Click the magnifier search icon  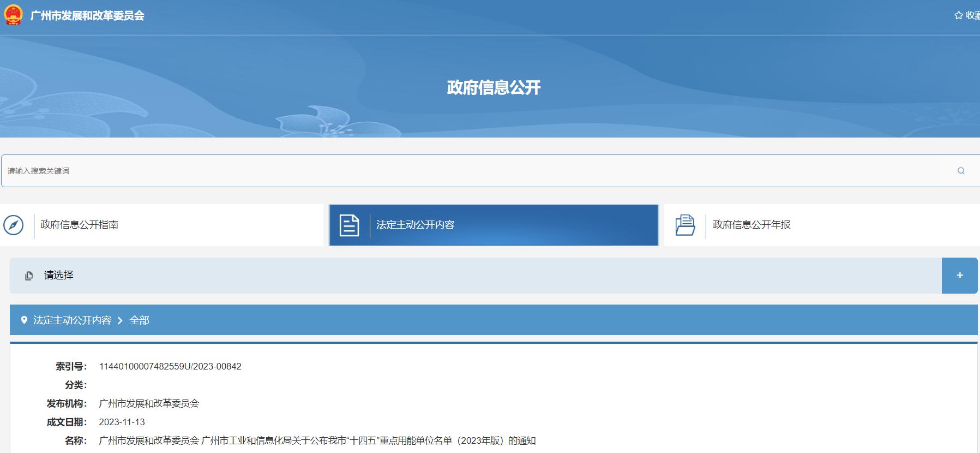click(960, 171)
